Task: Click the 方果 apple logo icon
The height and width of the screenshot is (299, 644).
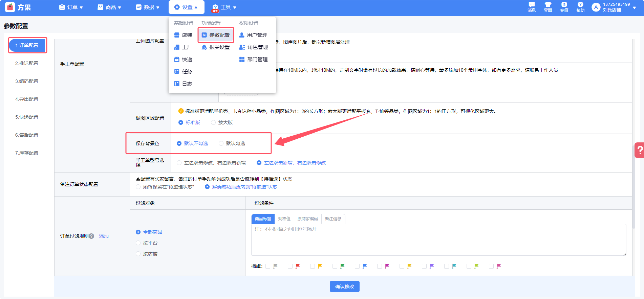Action: [x=10, y=7]
